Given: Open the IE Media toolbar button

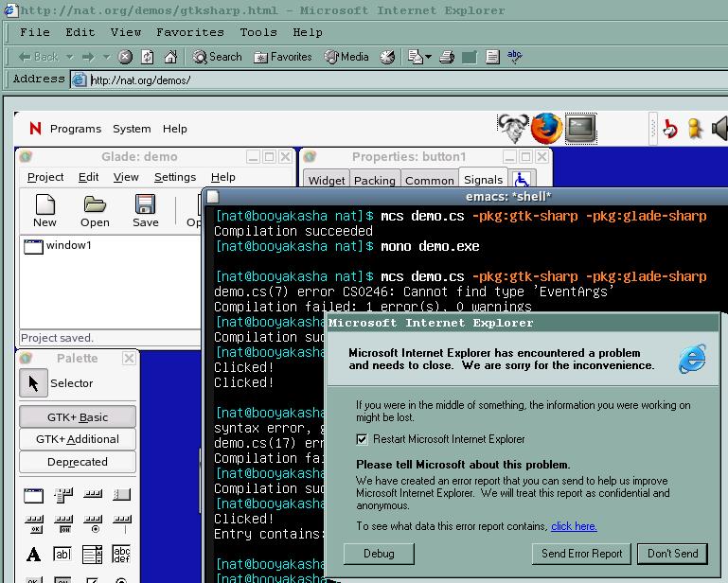Looking at the screenshot, I should click(x=346, y=57).
